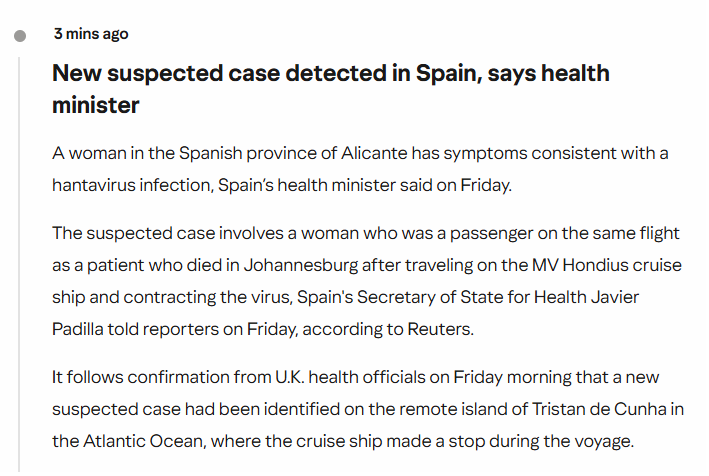Screen dimensions: 709x476
Task: Click the gray timeline dot marker
Action: [20, 36]
